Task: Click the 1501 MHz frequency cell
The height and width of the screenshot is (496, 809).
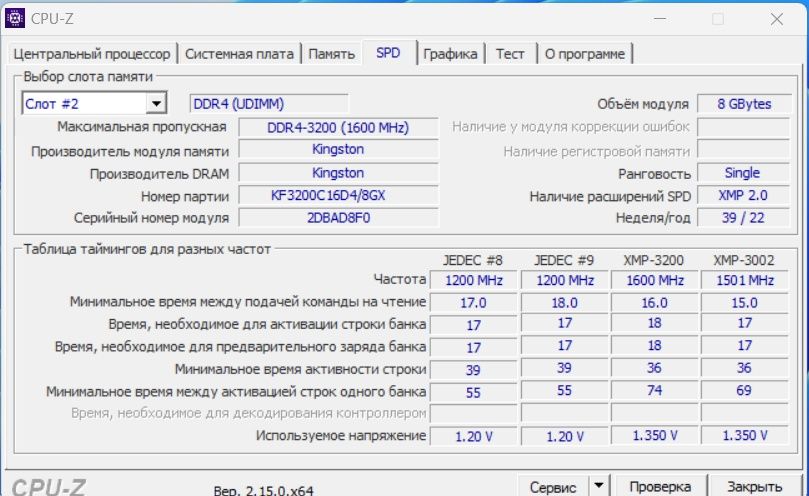Action: [745, 280]
